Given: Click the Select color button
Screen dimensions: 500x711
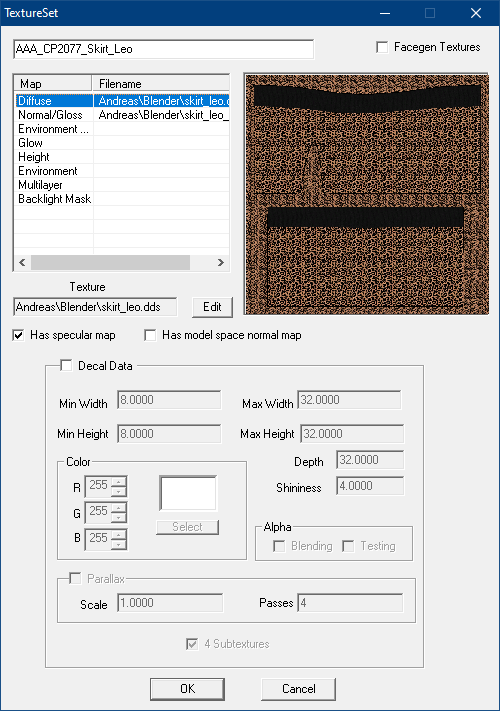Looking at the screenshot, I should coord(187,527).
